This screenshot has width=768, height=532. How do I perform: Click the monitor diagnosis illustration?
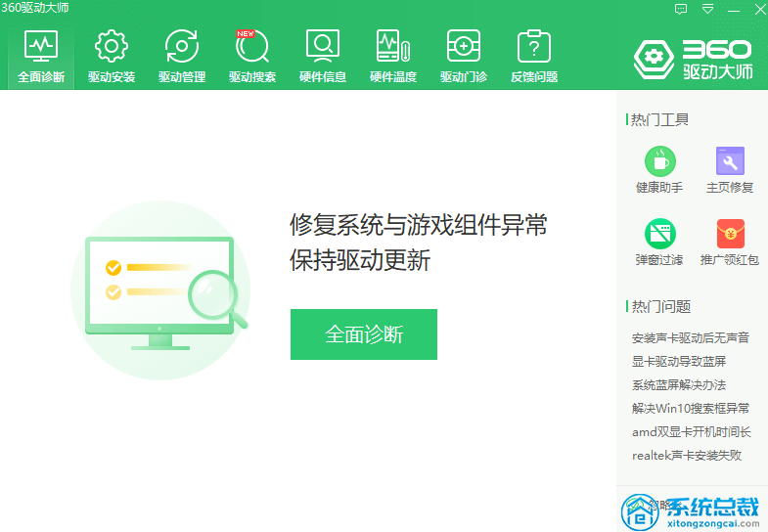pyautogui.click(x=160, y=290)
